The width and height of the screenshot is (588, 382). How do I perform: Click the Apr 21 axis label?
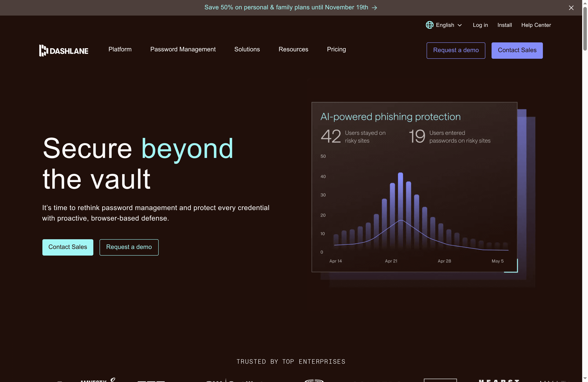click(391, 261)
